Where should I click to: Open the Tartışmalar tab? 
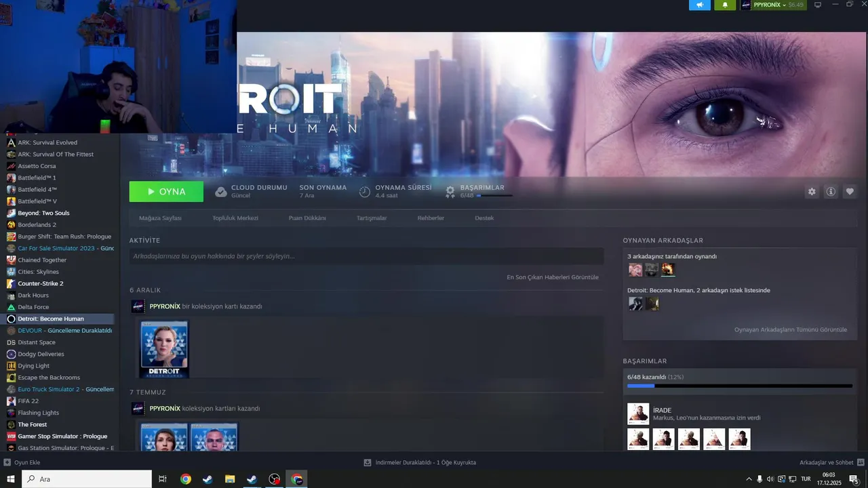coord(372,218)
